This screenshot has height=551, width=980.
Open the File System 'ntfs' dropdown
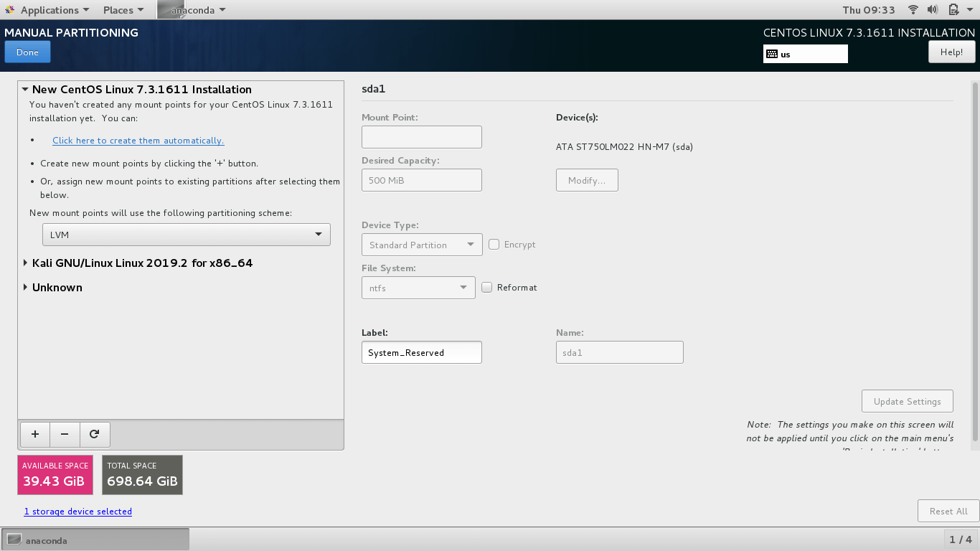tap(418, 288)
